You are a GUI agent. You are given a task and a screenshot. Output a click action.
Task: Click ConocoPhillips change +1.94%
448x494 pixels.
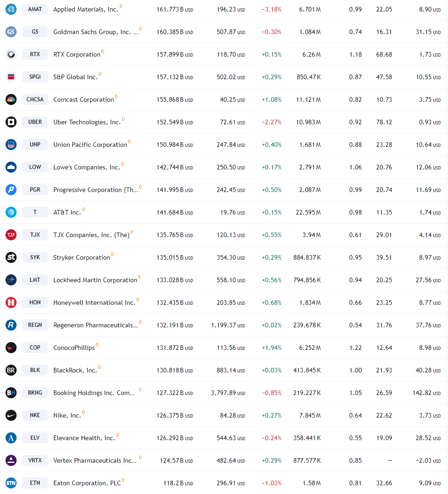(x=272, y=348)
